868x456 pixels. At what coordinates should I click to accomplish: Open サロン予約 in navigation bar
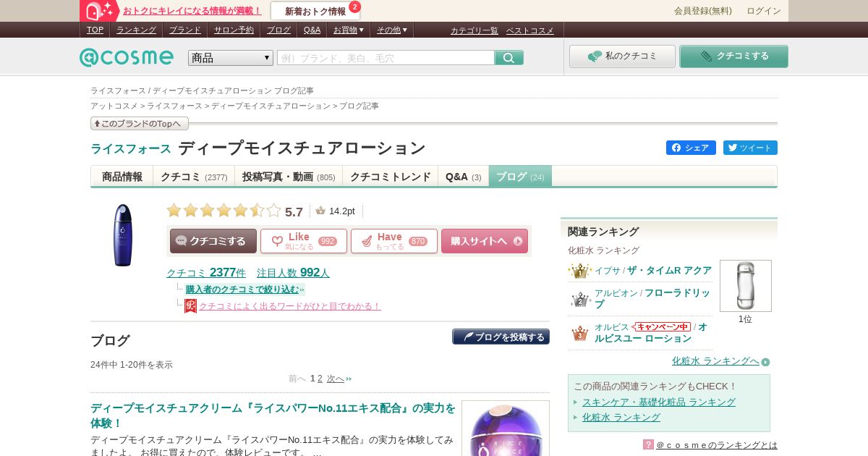(234, 30)
